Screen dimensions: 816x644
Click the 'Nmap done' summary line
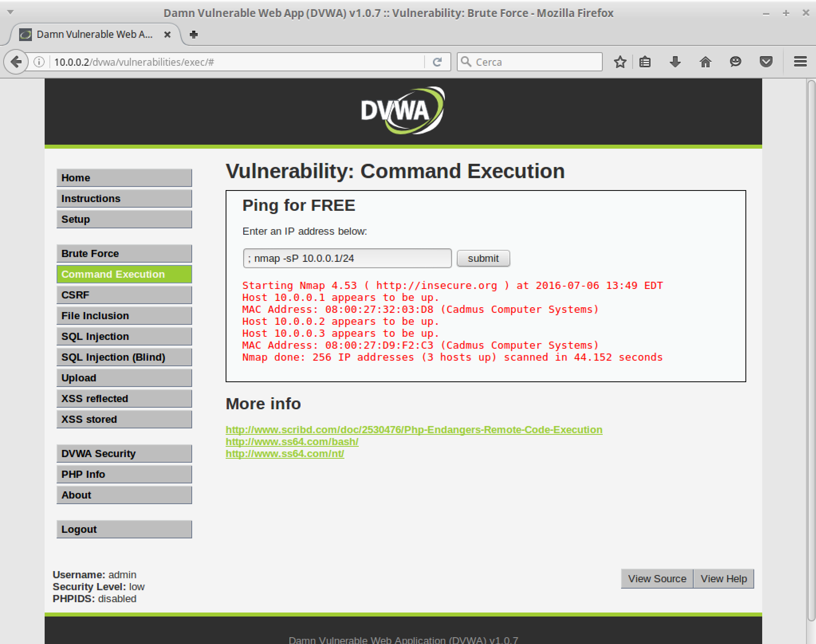coord(452,357)
